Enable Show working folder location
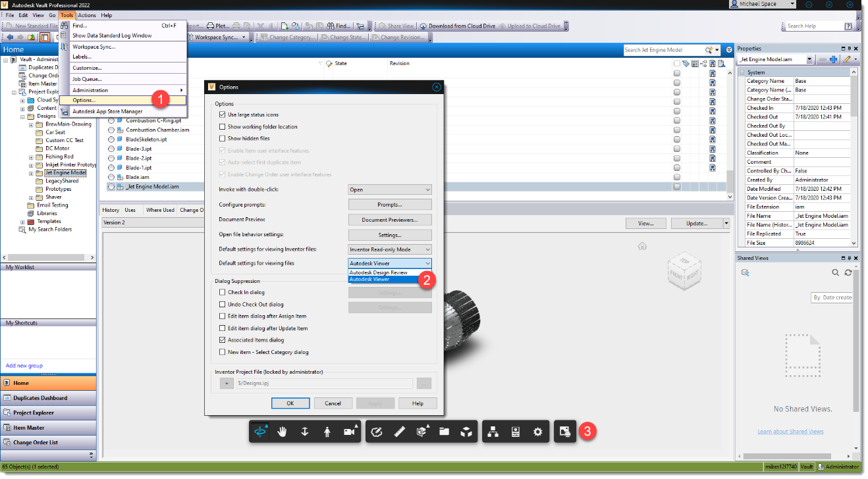This screenshot has height=479, width=868. (x=223, y=126)
